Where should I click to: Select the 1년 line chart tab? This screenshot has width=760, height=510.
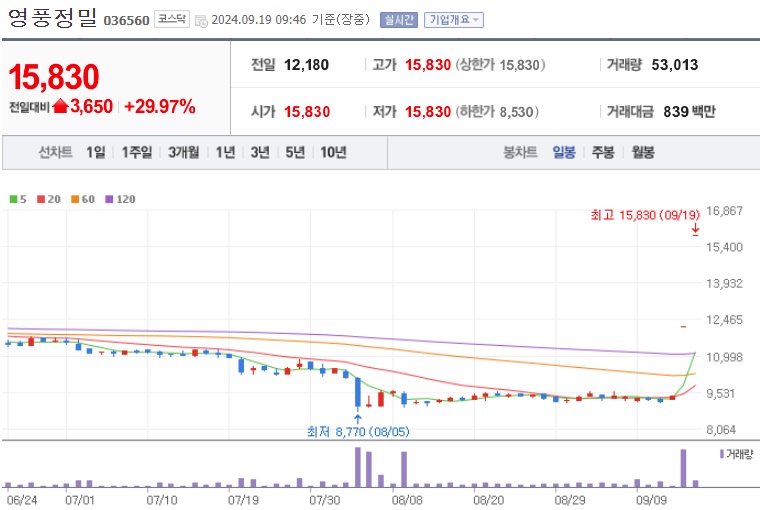pos(225,152)
